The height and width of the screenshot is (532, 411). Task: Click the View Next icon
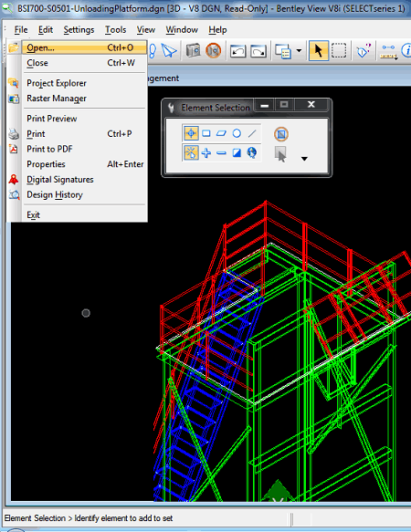click(x=258, y=51)
